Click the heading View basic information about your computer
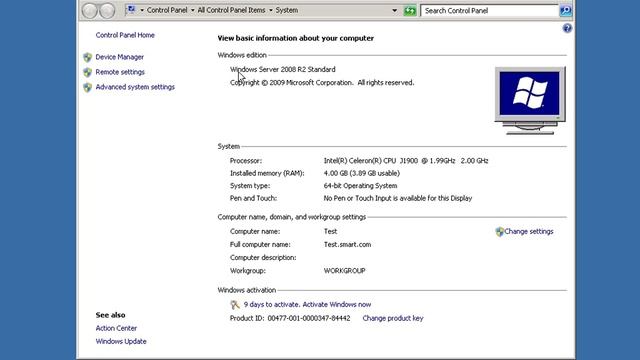Image resolution: width=640 pixels, height=360 pixels. (296, 38)
